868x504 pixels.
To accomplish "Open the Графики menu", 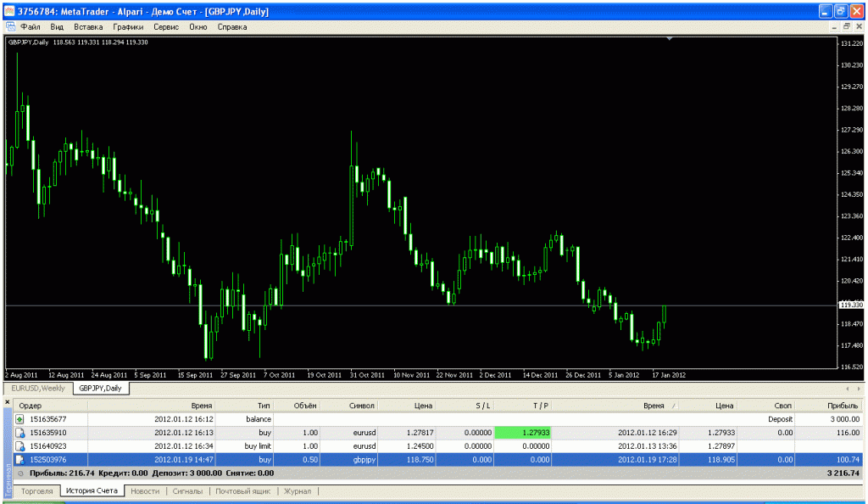I will [x=128, y=27].
